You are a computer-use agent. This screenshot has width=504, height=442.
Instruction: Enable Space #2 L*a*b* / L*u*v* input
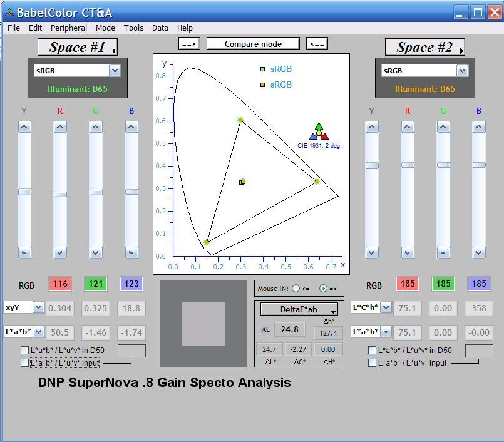373,363
